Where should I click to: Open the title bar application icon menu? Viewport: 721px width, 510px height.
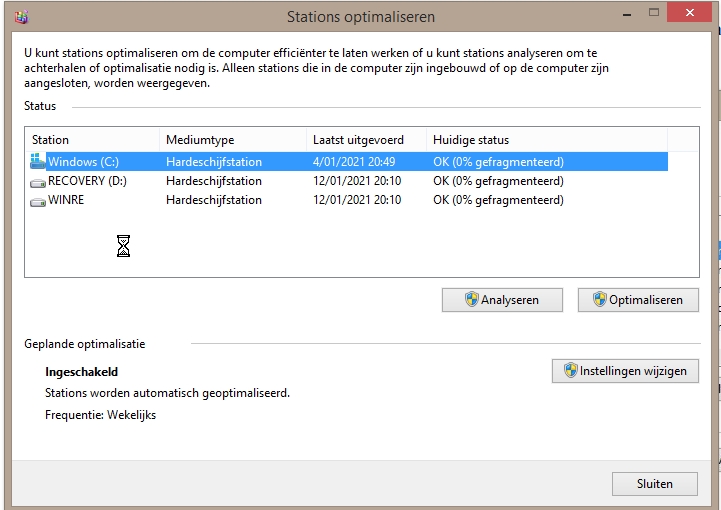coord(22,17)
